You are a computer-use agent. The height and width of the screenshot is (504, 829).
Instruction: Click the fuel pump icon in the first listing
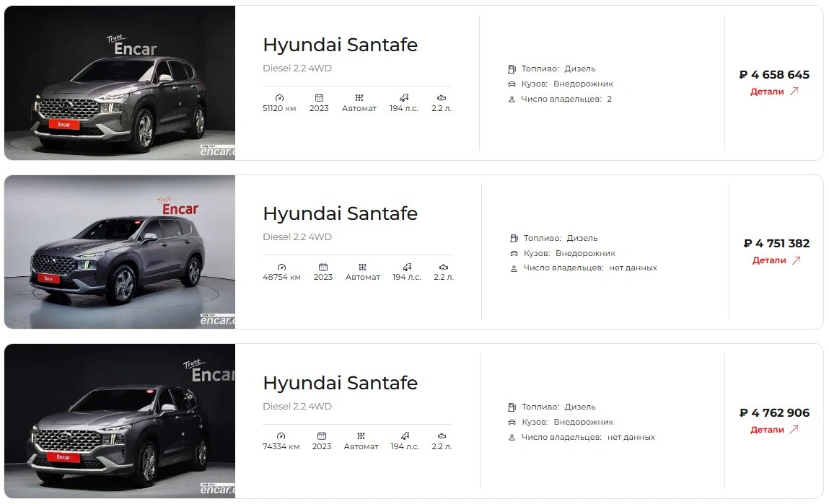click(x=512, y=68)
